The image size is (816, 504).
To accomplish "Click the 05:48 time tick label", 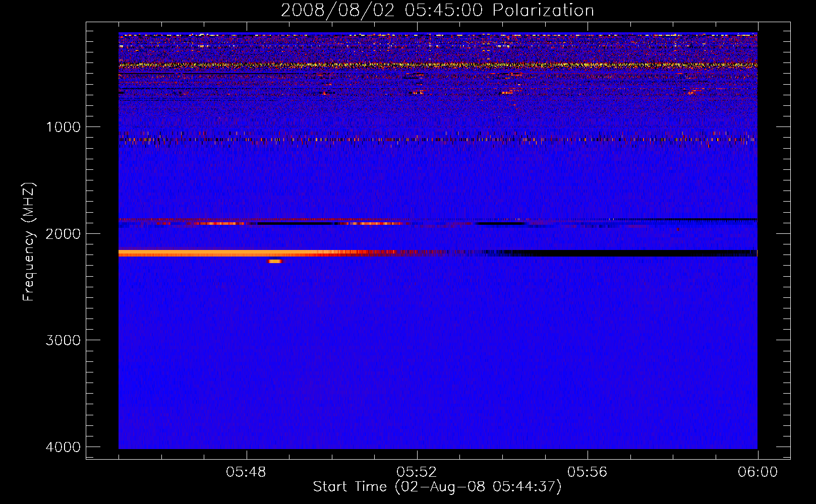I will [246, 472].
